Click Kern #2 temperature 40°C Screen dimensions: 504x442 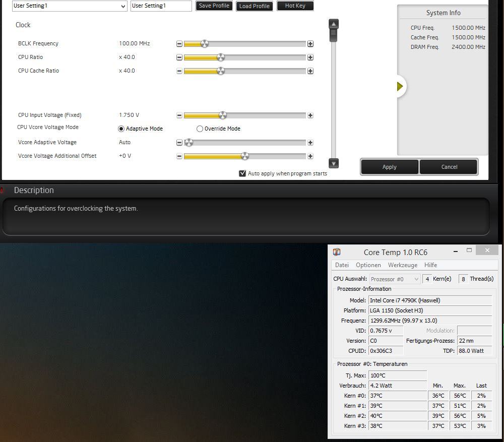point(398,416)
